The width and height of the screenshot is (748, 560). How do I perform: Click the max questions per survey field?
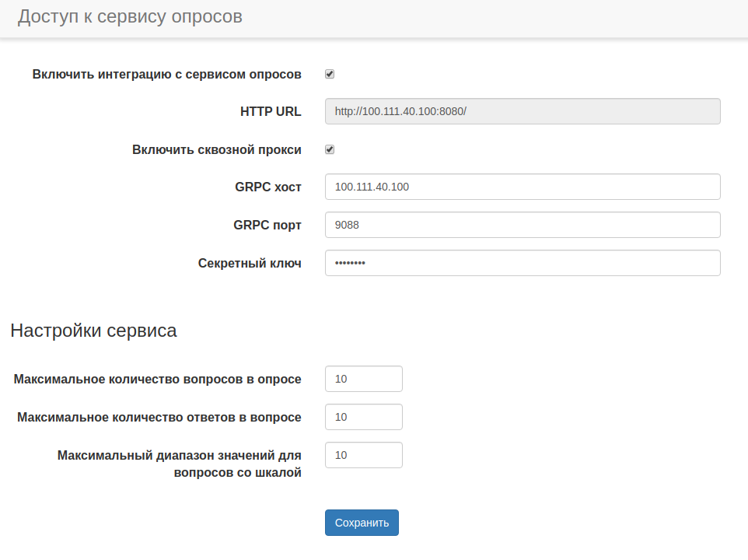click(x=363, y=379)
